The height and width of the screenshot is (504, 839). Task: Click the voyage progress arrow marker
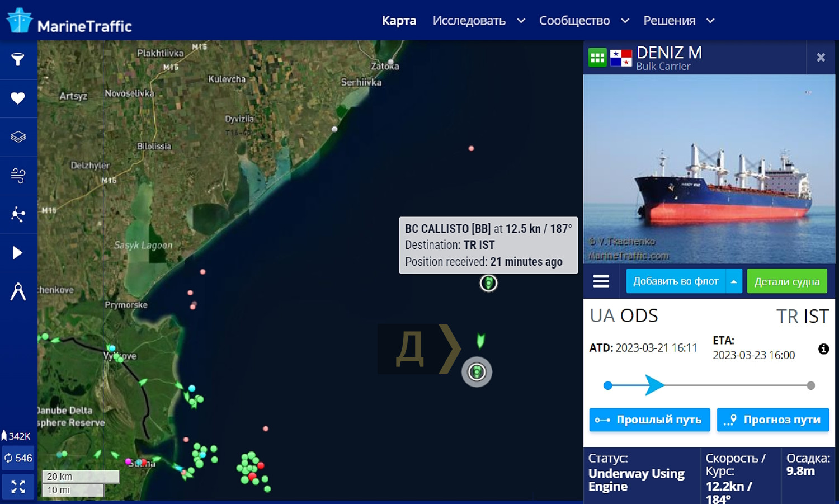pos(653,385)
